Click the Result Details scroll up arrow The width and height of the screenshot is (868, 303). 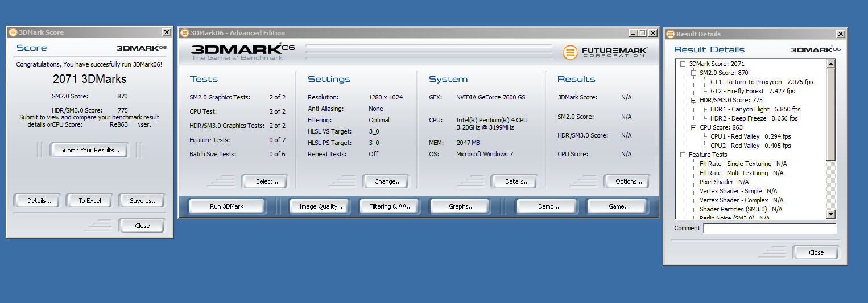pyautogui.click(x=831, y=64)
